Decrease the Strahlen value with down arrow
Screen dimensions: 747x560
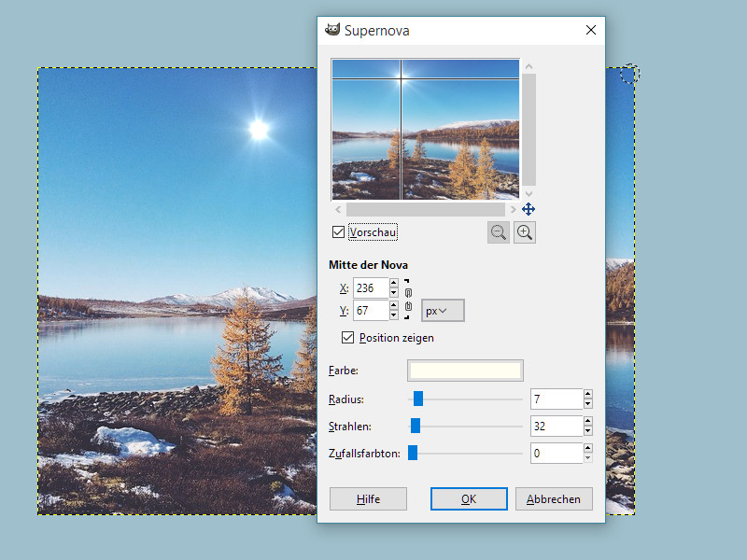(587, 431)
